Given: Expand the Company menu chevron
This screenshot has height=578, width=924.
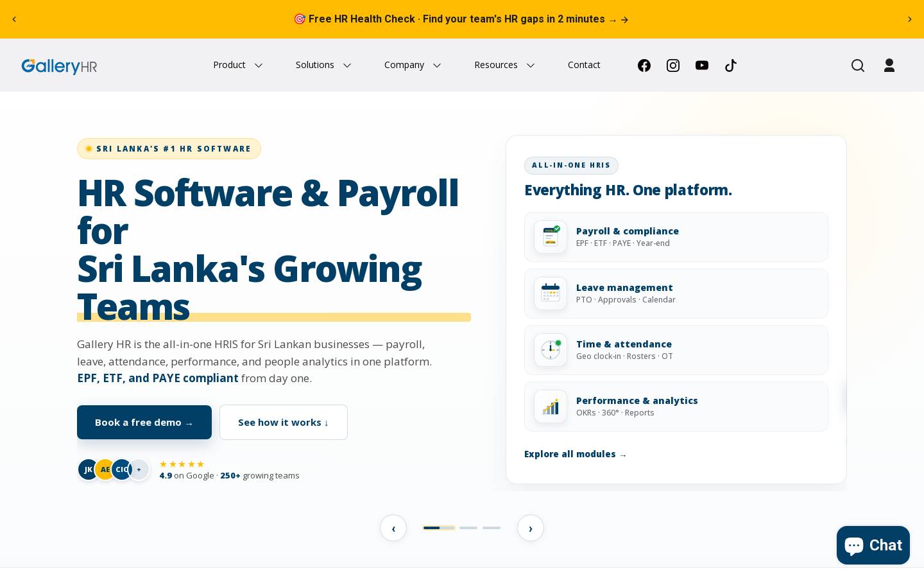Looking at the screenshot, I should 437,66.
